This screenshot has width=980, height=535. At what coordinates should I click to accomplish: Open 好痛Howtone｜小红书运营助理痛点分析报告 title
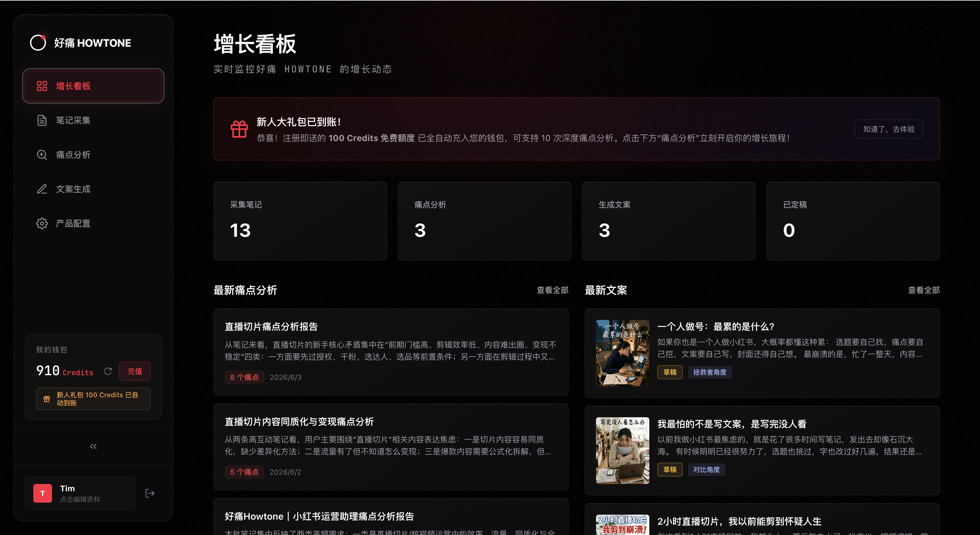319,516
